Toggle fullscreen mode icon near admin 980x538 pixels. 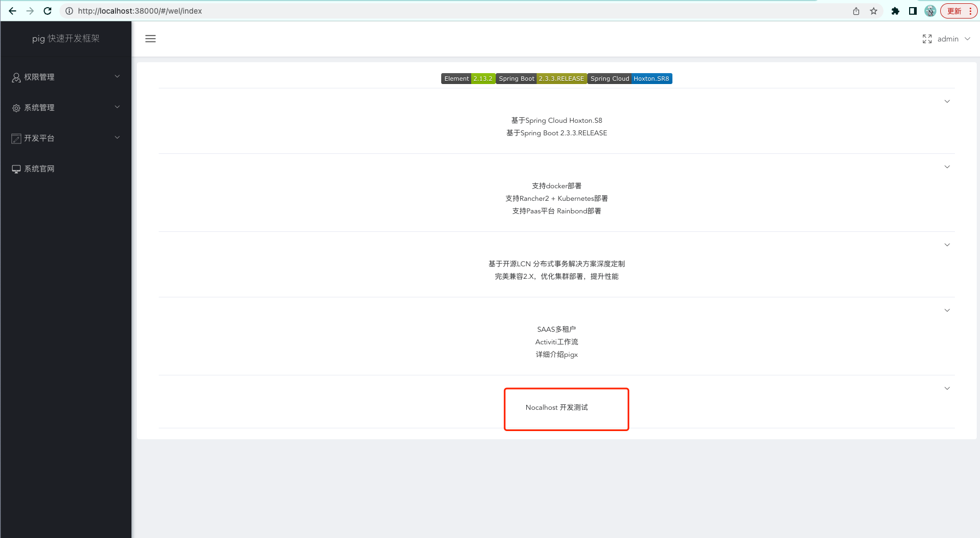click(927, 39)
